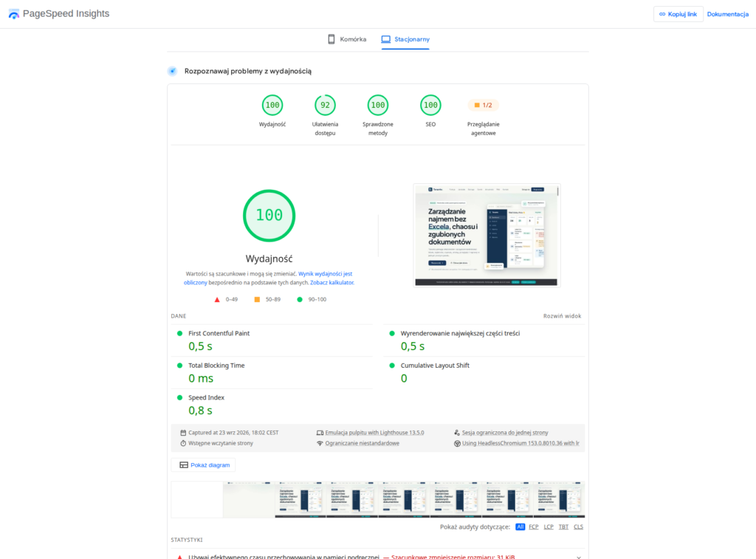Click the first blank filmstrip frame
Viewport: 756px width, 559px height.
(x=196, y=499)
